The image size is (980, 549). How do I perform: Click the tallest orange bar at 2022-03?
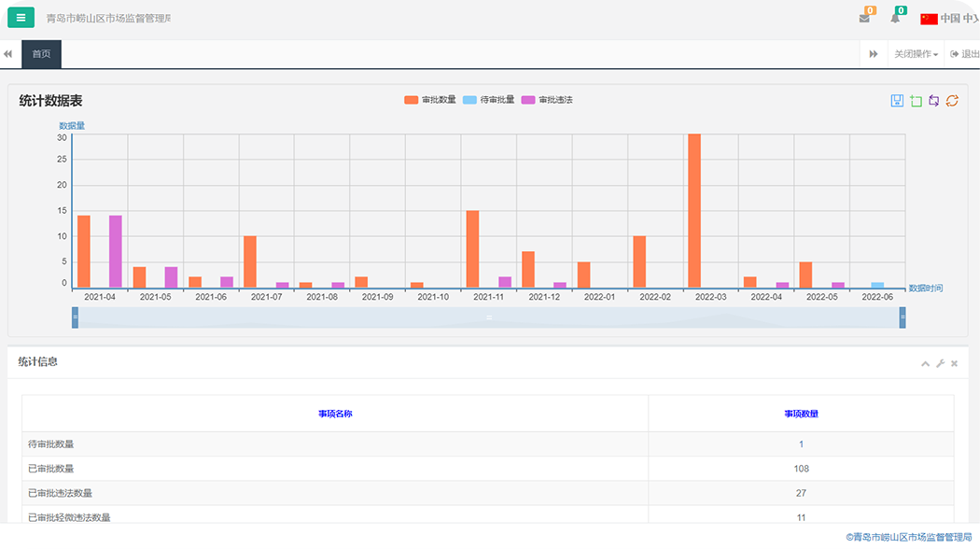click(x=693, y=210)
